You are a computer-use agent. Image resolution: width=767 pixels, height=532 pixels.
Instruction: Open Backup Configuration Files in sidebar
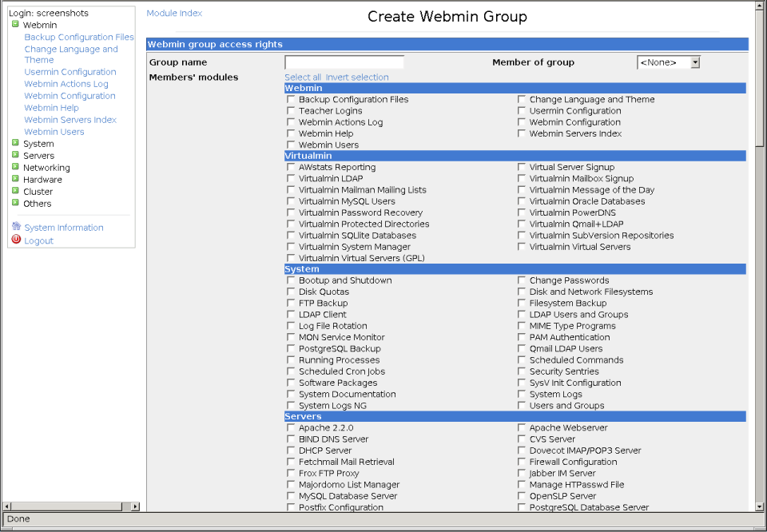click(x=79, y=38)
